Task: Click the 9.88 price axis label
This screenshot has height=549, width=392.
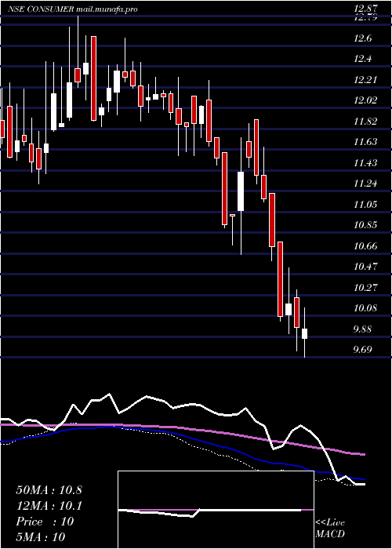Action: coord(363,329)
